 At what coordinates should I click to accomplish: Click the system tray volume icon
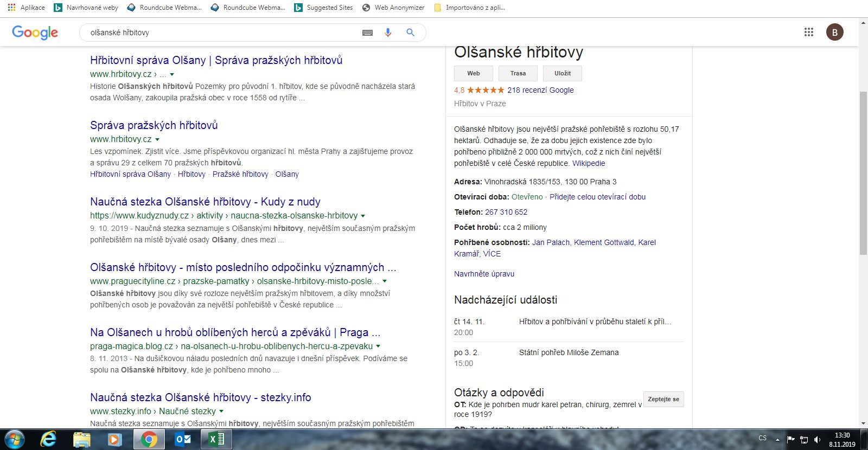pos(818,439)
